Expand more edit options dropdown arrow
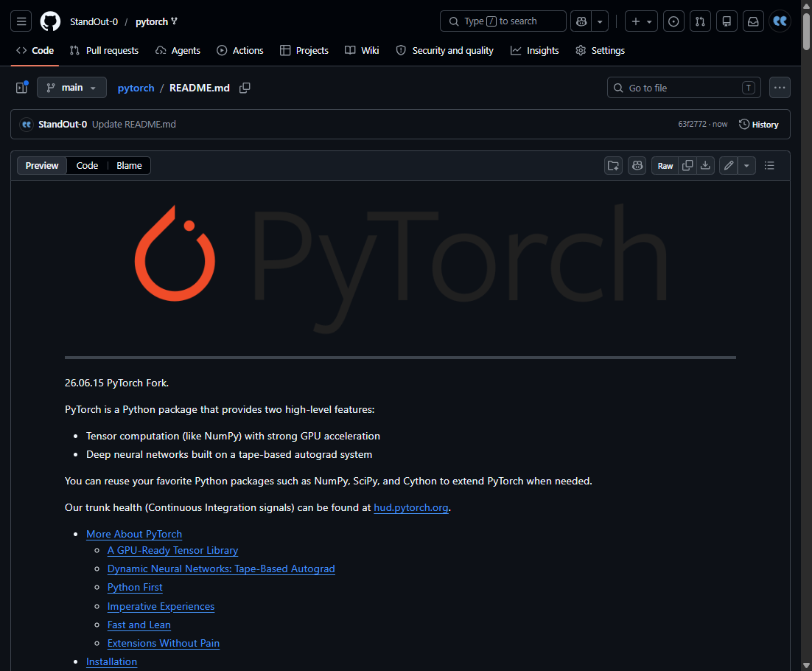Image resolution: width=812 pixels, height=671 pixels. [x=746, y=165]
